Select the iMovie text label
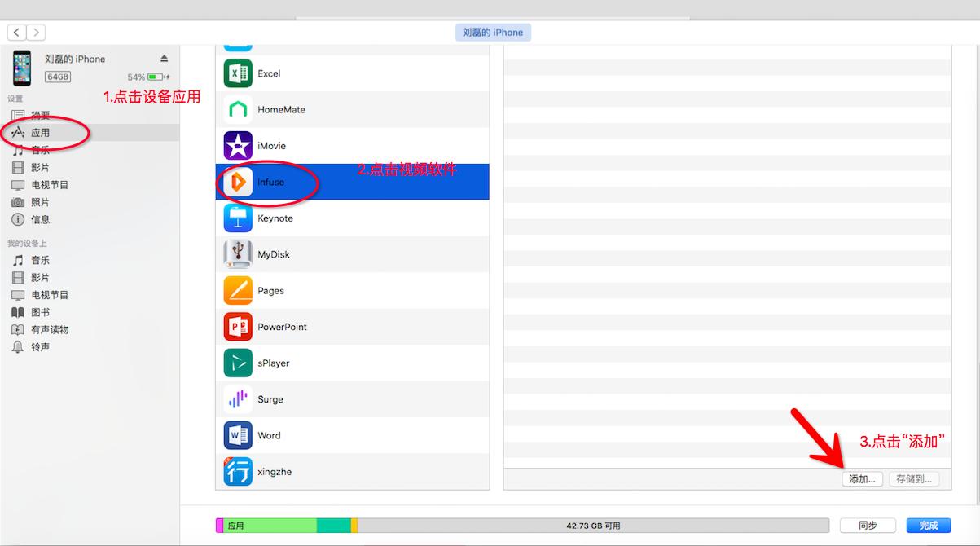Screen dimensions: 980x546 click(271, 146)
